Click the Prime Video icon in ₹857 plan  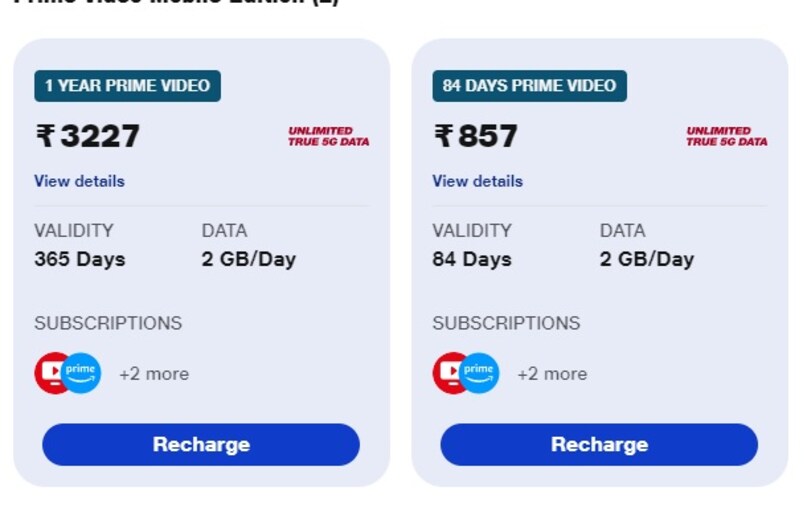pyautogui.click(x=480, y=373)
